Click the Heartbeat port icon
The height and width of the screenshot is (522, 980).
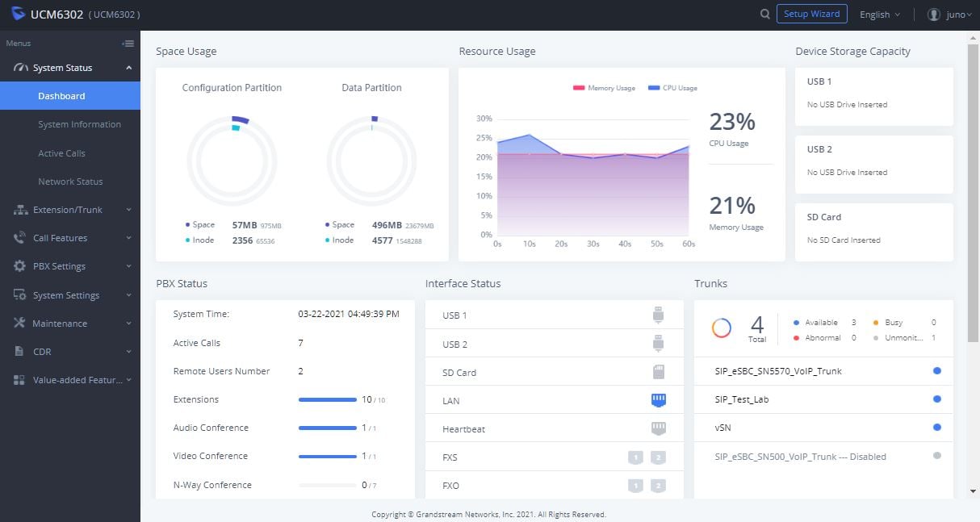tap(658, 428)
